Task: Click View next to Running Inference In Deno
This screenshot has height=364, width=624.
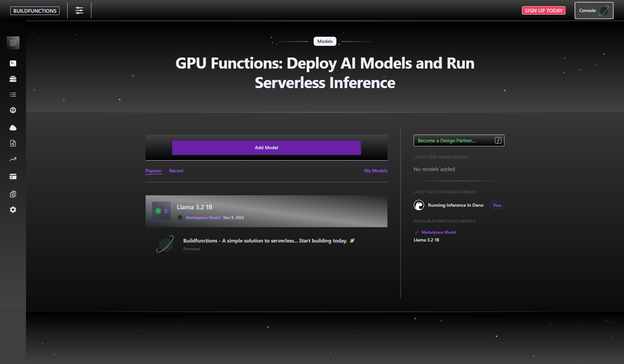Action: [497, 205]
